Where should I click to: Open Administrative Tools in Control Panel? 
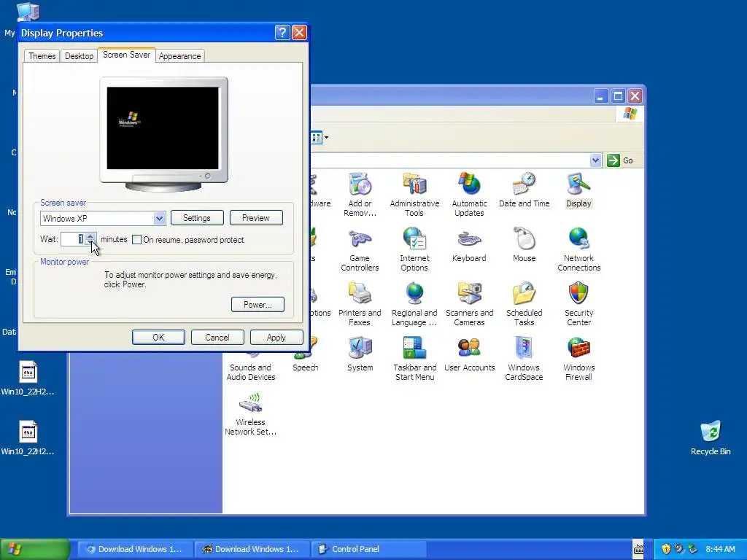pyautogui.click(x=414, y=195)
